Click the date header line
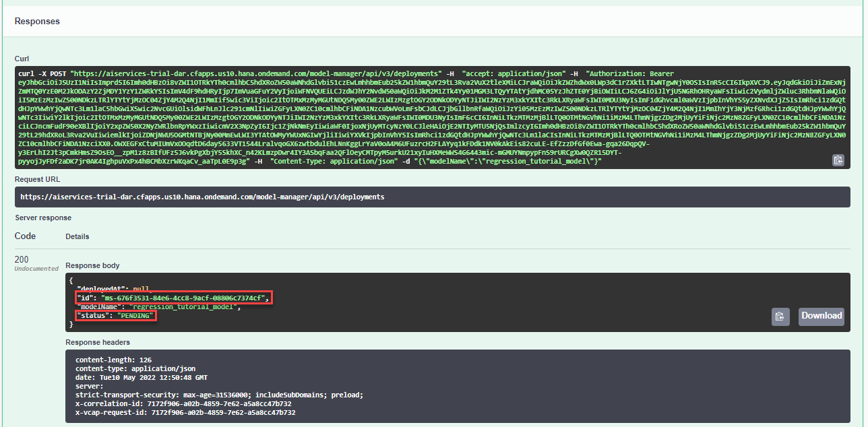 [x=142, y=377]
